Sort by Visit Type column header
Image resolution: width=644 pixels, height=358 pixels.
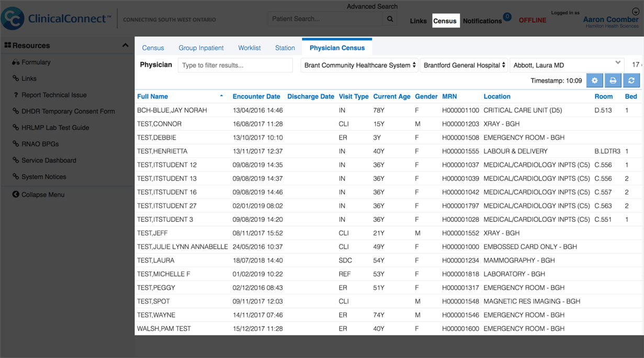354,97
